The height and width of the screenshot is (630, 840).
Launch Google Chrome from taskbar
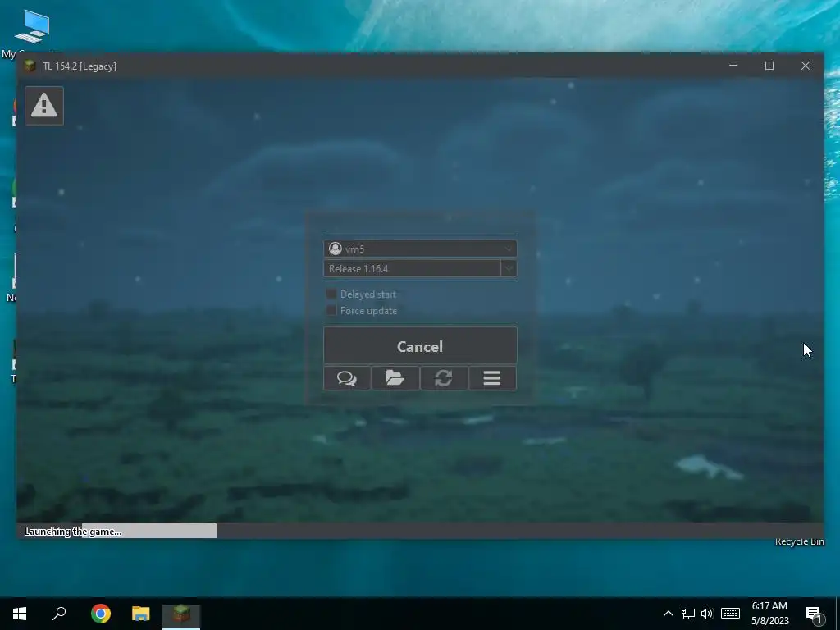[101, 614]
